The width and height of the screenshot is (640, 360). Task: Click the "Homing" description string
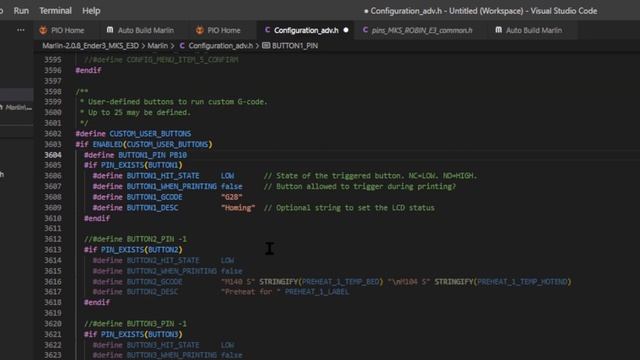(238, 207)
